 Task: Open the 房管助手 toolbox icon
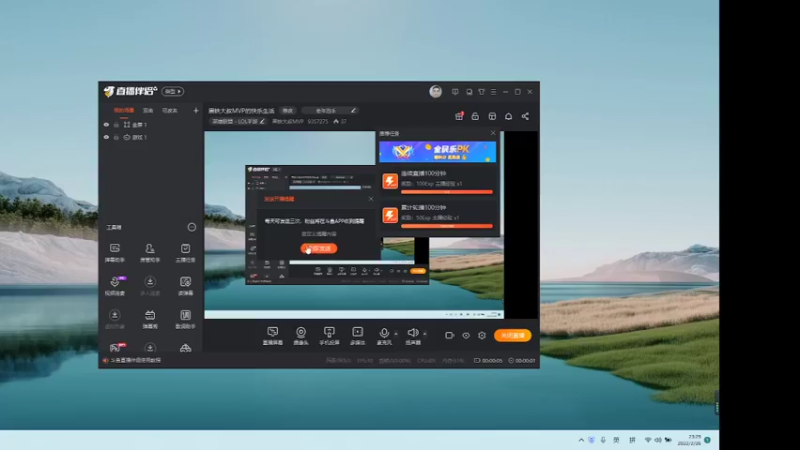(149, 252)
